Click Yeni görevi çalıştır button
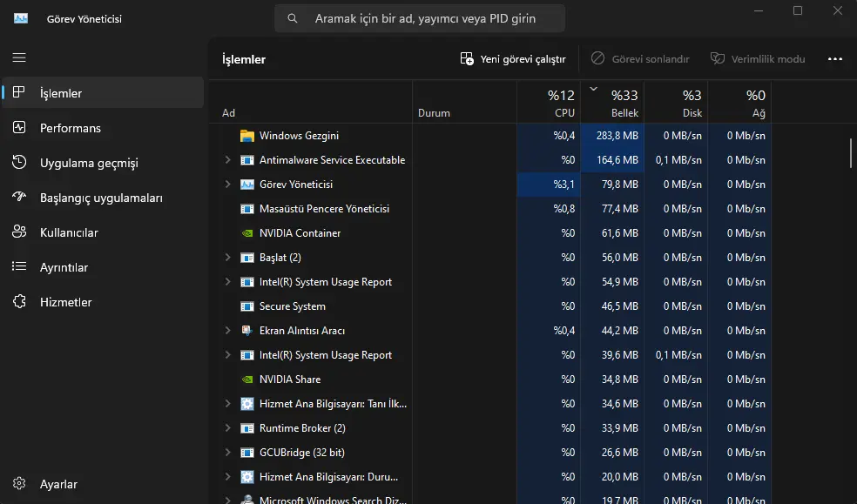The height and width of the screenshot is (504, 857). click(x=513, y=59)
